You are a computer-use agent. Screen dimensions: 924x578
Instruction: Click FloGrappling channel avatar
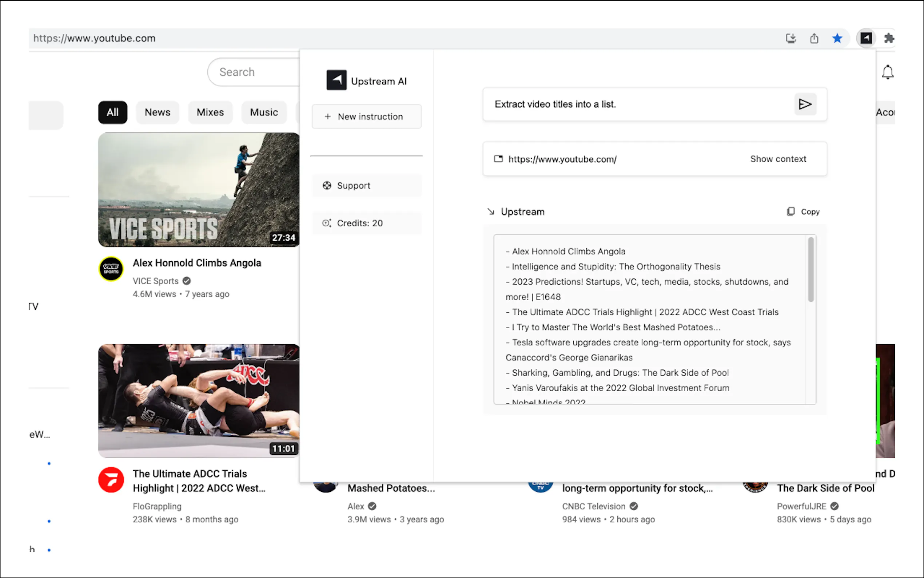point(111,479)
